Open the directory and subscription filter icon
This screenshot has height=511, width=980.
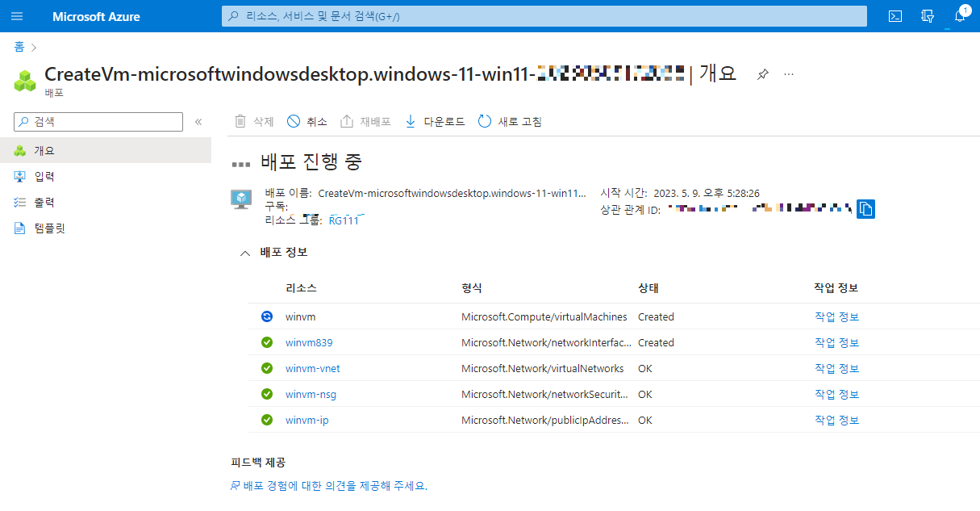pyautogui.click(x=927, y=16)
